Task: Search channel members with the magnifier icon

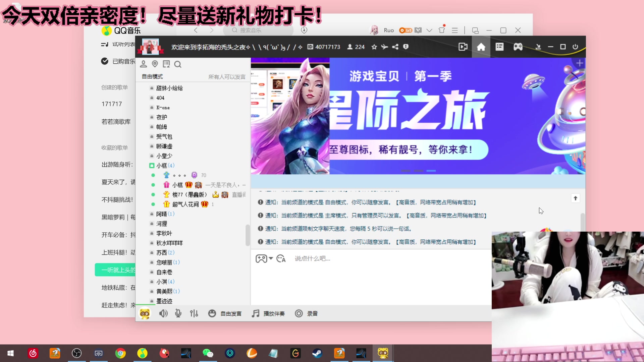Action: point(178,64)
